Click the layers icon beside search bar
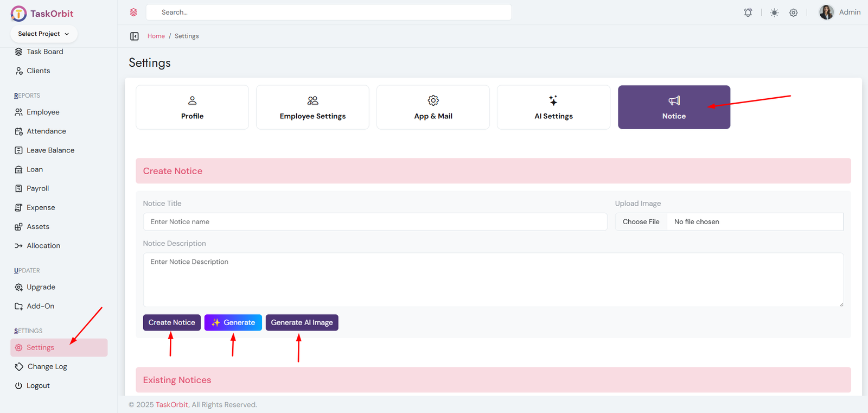The width and height of the screenshot is (868, 413). click(133, 12)
